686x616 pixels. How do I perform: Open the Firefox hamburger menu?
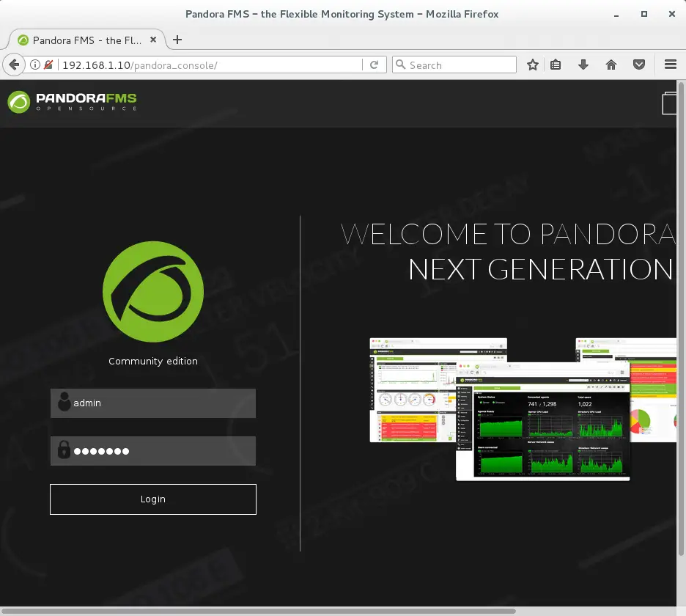pyautogui.click(x=671, y=65)
